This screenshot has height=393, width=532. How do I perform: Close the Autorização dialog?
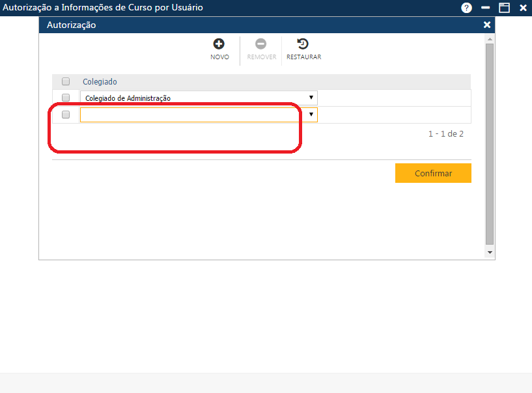[486, 25]
